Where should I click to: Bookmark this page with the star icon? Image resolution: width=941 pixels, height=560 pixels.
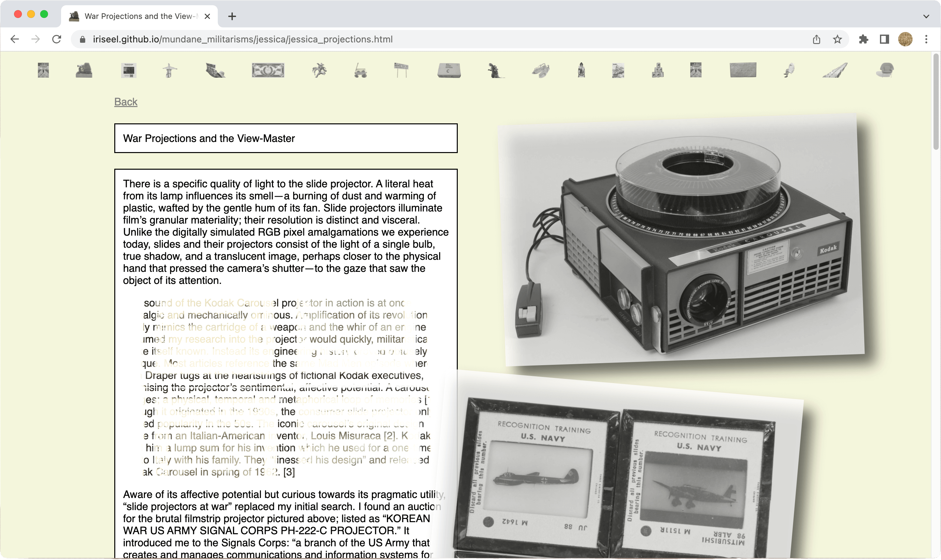coord(837,39)
